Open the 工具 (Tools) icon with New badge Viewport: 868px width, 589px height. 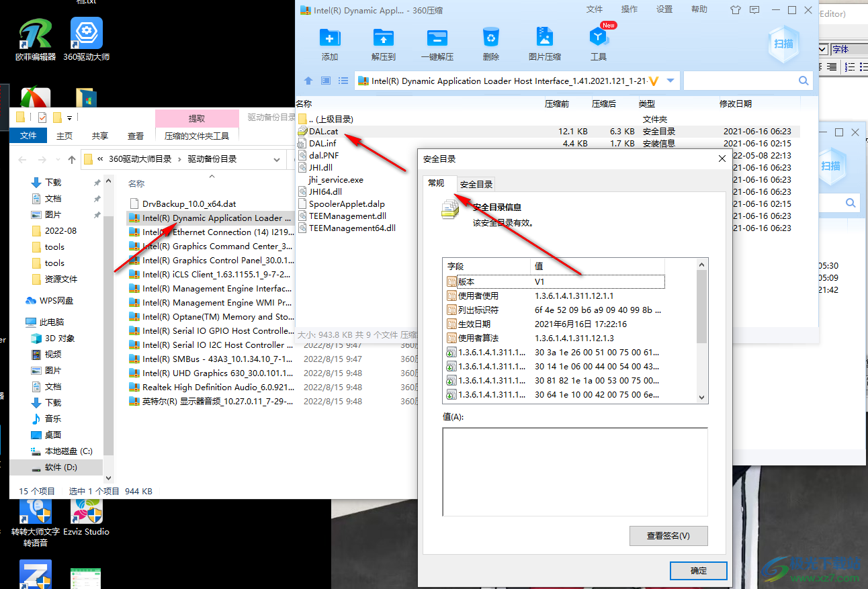coord(599,38)
